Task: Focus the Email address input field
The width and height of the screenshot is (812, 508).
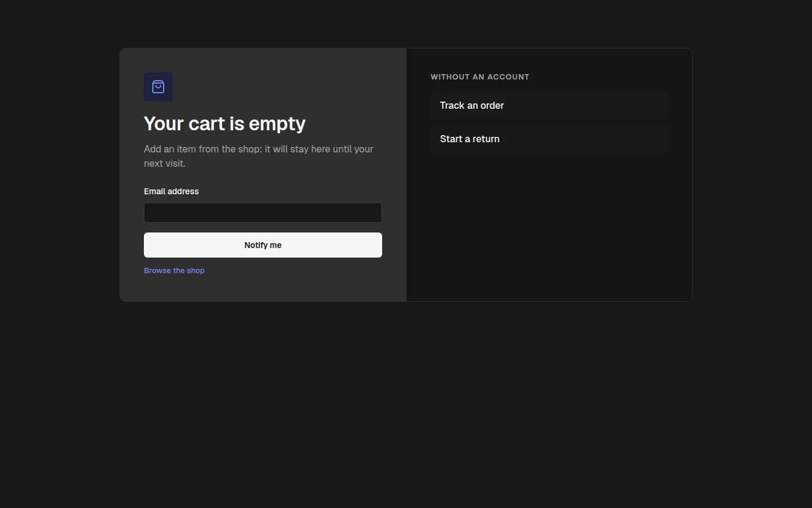Action: [263, 213]
